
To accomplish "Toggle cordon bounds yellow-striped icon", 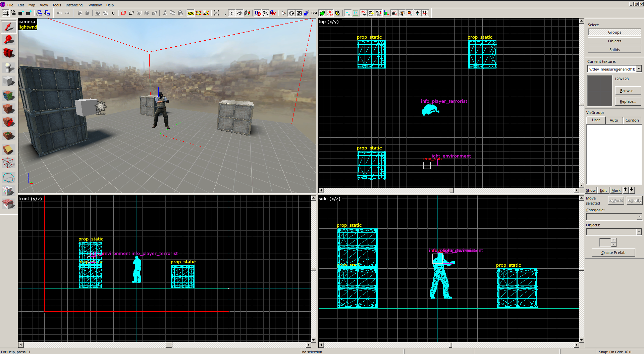I will [191, 13].
